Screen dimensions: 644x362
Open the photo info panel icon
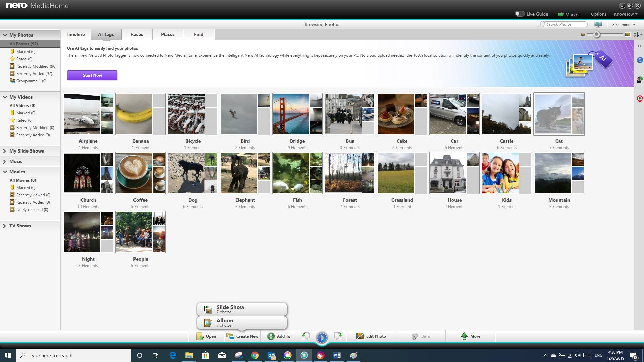click(639, 61)
